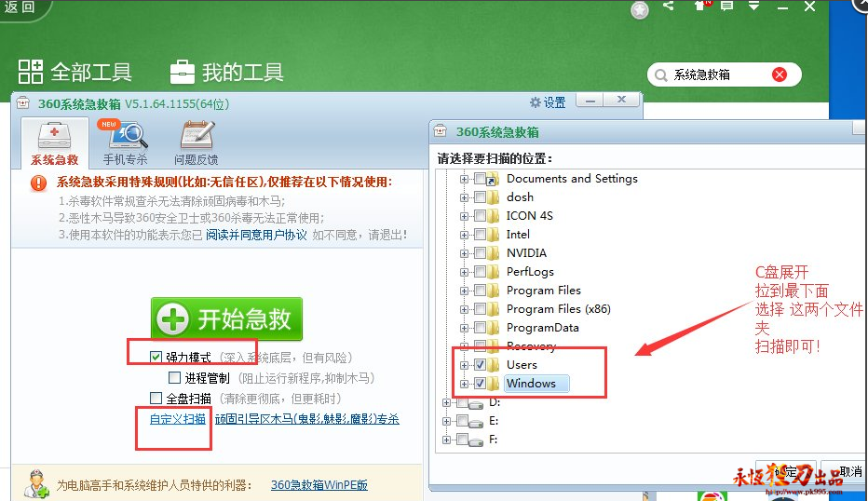This screenshot has height=501, width=868.
Task: Toggle the 强力模式 checkbox
Action: [x=156, y=357]
